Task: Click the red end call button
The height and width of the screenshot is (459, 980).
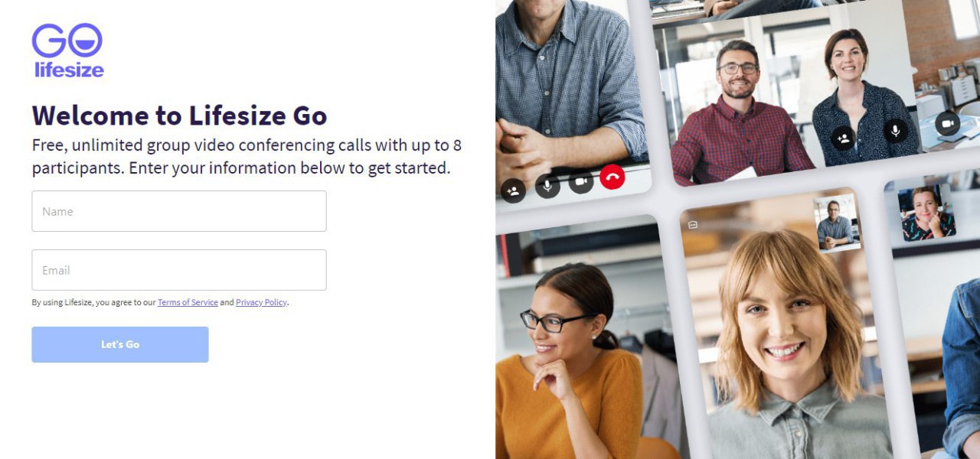Action: [x=612, y=177]
